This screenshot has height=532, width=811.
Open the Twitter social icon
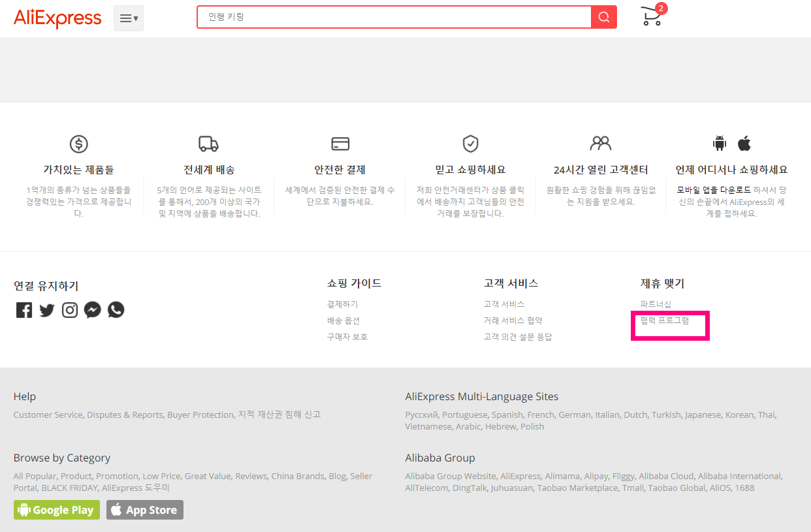pos(47,310)
